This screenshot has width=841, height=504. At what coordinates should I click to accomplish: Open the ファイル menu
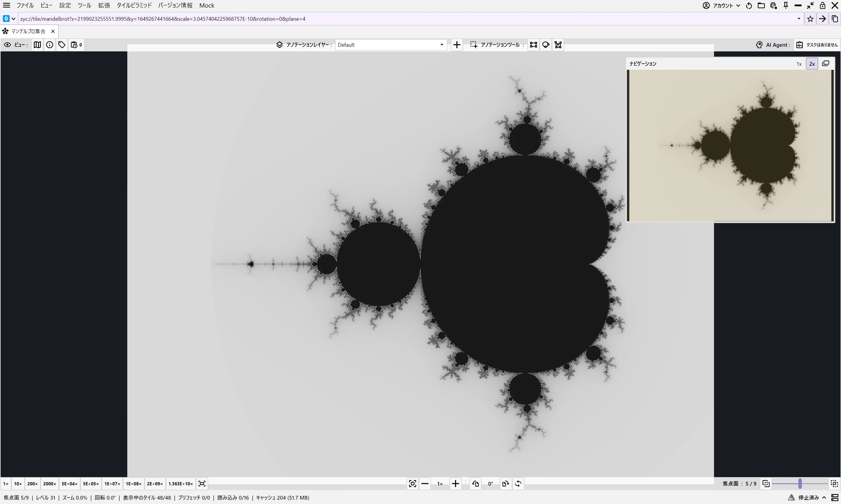tap(25, 5)
